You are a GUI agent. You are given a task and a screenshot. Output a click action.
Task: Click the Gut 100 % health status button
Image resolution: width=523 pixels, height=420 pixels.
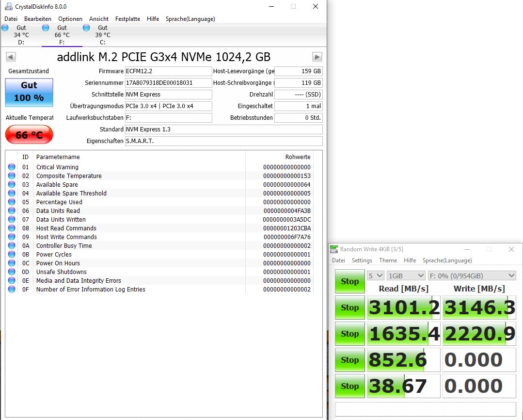[29, 93]
